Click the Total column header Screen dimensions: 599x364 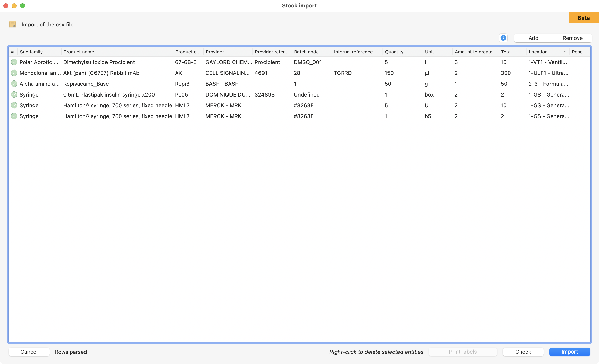(513, 52)
